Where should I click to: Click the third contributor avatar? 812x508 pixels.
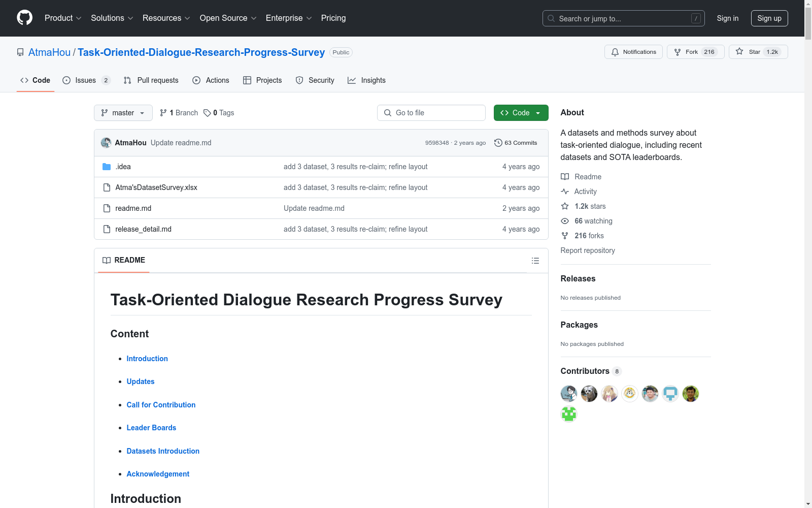[x=610, y=394]
